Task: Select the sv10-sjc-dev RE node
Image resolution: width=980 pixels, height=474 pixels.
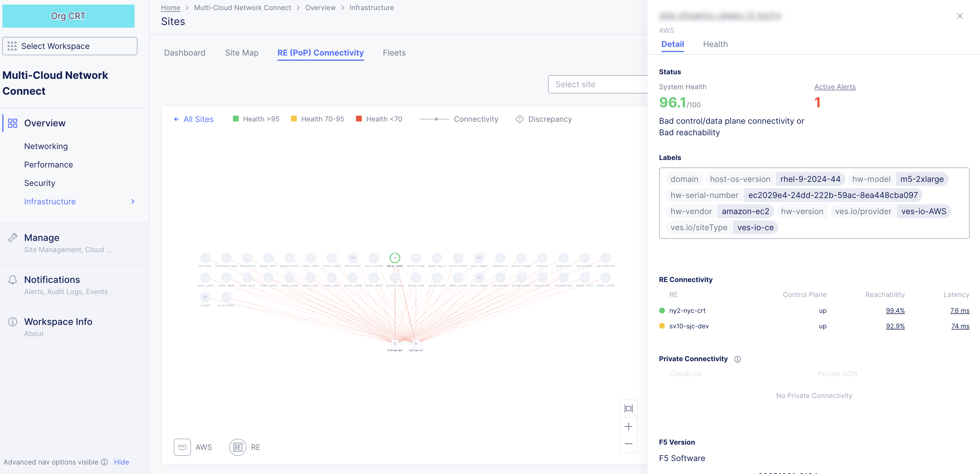Action: (395, 343)
